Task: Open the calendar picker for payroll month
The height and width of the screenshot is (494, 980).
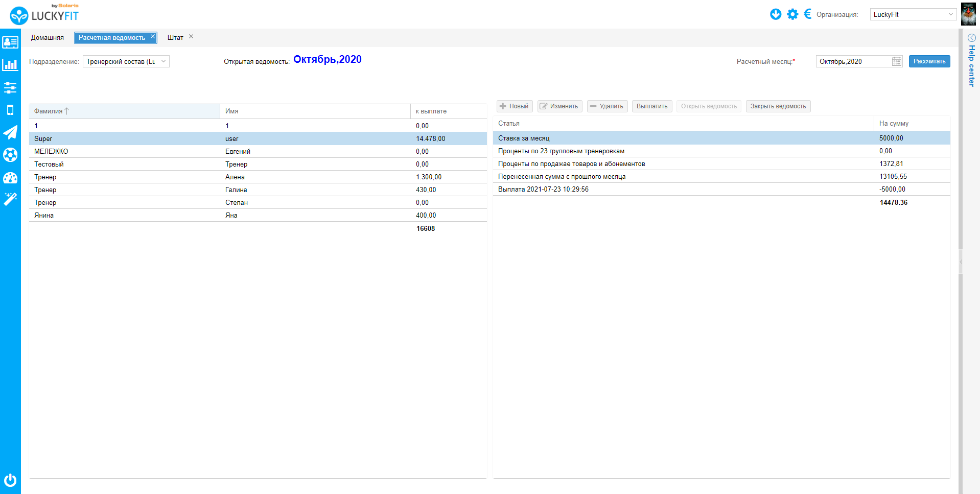Action: coord(897,61)
